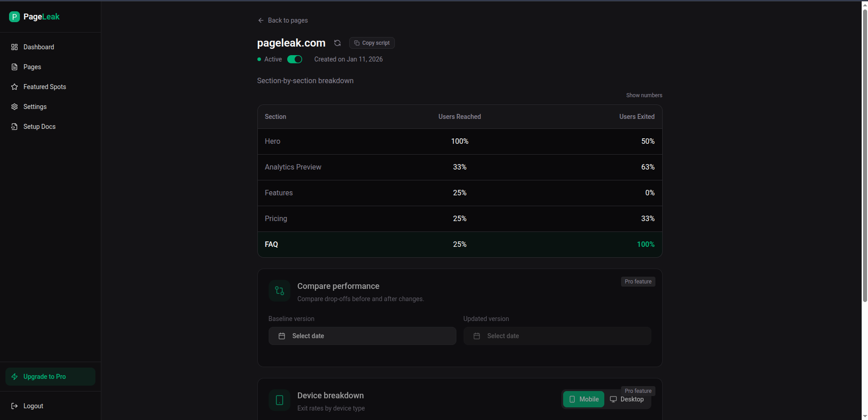The image size is (868, 420).
Task: Open Featured Spots in the sidebar
Action: pyautogui.click(x=44, y=87)
